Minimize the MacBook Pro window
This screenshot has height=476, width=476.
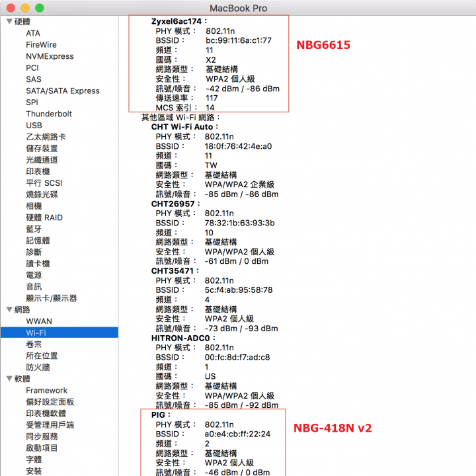25,8
